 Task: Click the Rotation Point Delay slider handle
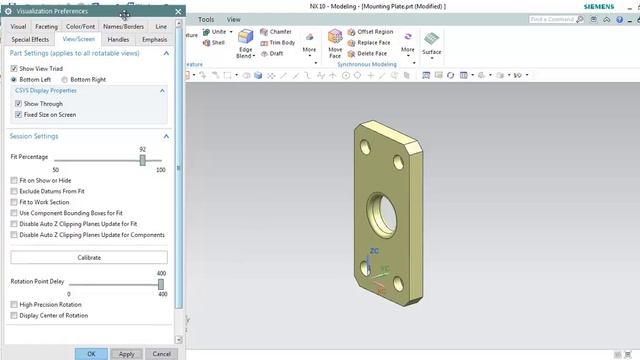click(161, 284)
